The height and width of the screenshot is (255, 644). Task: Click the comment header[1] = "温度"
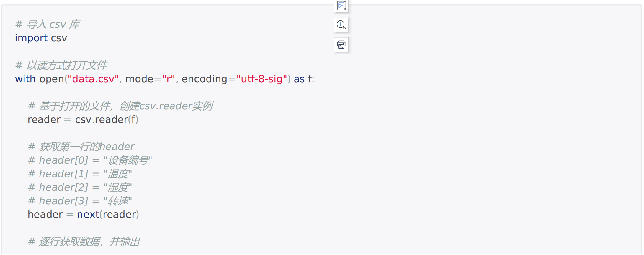coord(80,174)
